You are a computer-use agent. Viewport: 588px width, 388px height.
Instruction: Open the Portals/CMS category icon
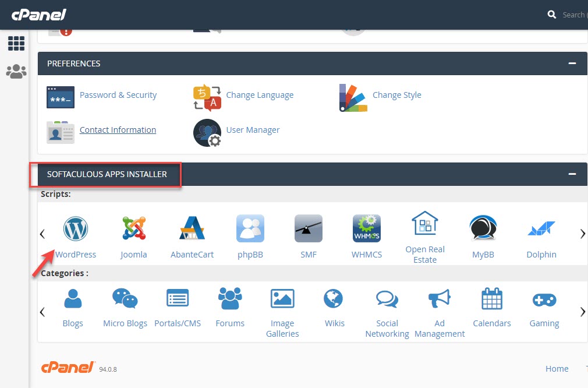point(178,298)
